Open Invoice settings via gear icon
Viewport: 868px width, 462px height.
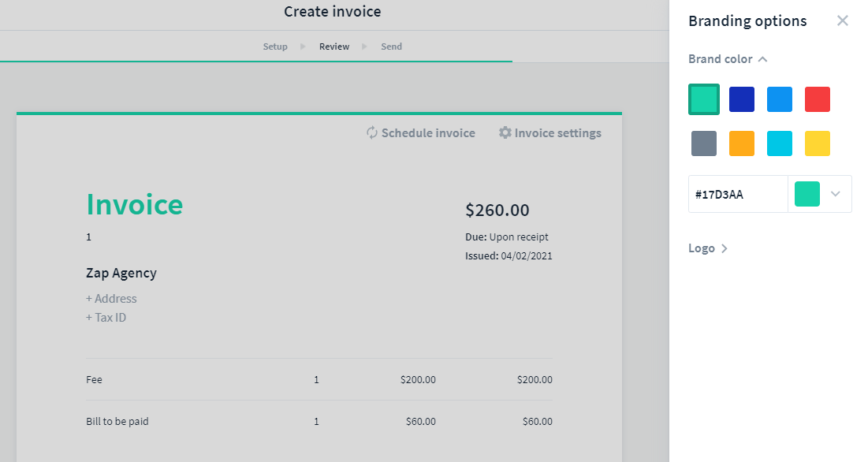coord(505,132)
